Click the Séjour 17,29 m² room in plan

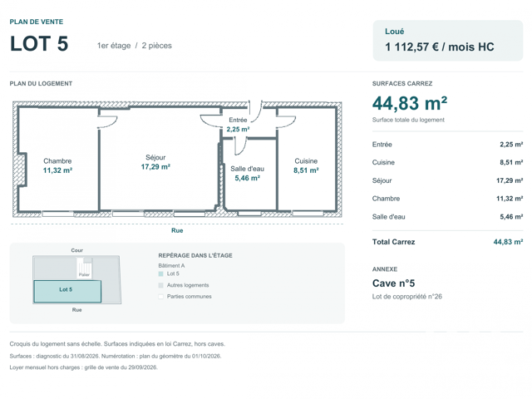point(155,162)
